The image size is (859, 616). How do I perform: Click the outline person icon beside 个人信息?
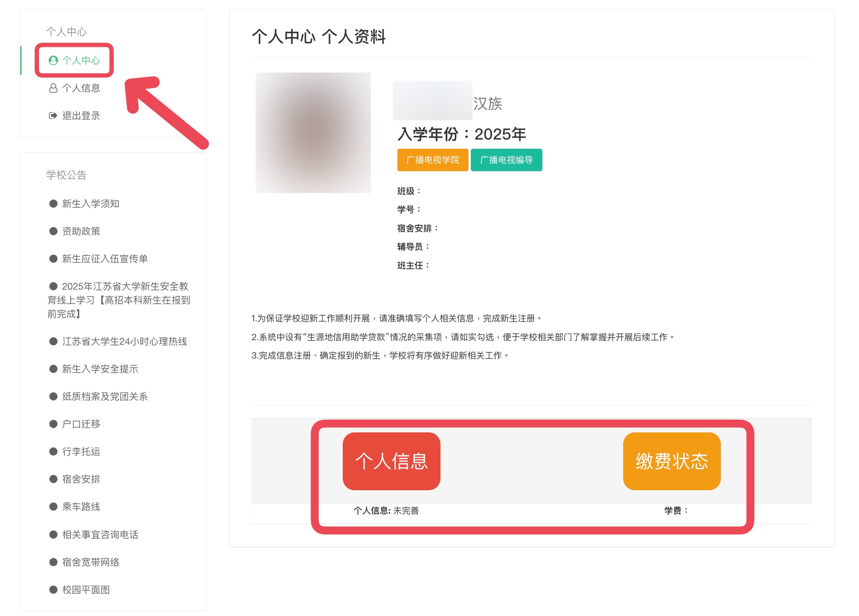pos(53,88)
